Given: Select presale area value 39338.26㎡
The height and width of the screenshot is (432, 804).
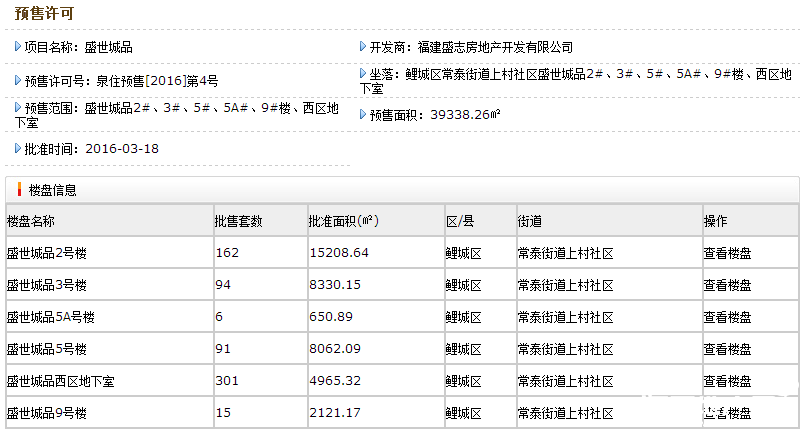Looking at the screenshot, I should pos(465,114).
